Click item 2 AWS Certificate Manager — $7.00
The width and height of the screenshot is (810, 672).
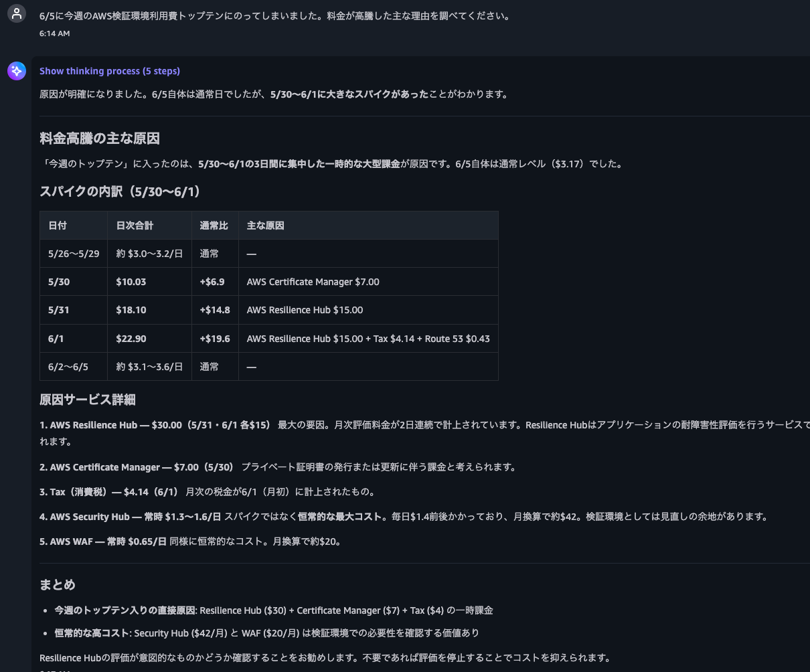coord(138,467)
